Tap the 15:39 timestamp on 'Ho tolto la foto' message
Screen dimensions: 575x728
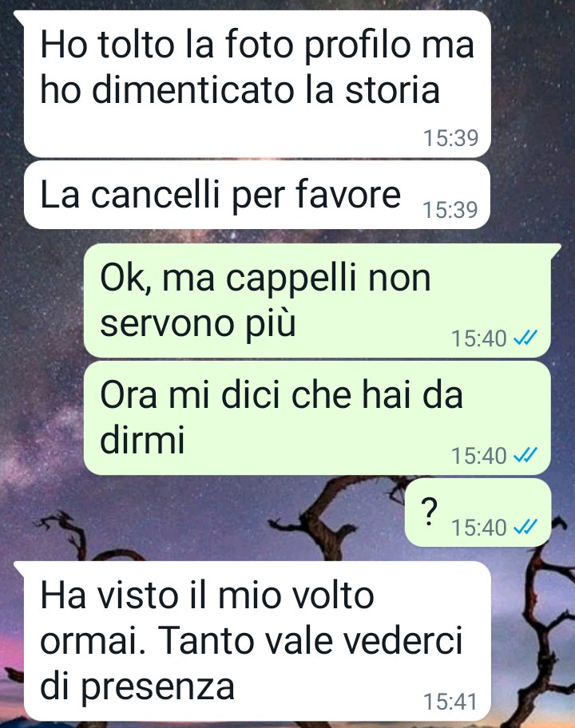point(450,138)
